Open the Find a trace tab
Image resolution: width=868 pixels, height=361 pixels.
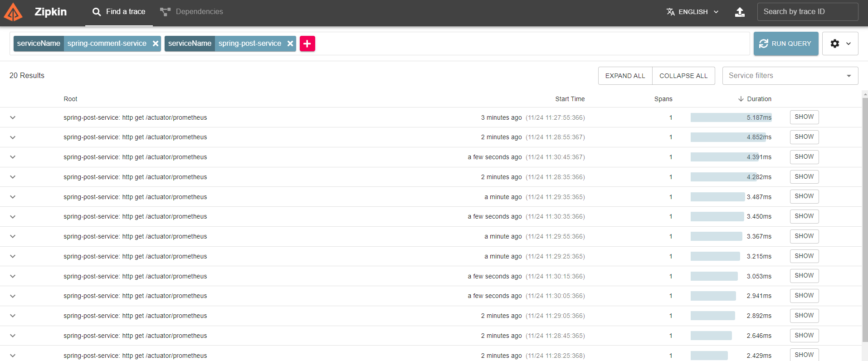click(x=119, y=12)
